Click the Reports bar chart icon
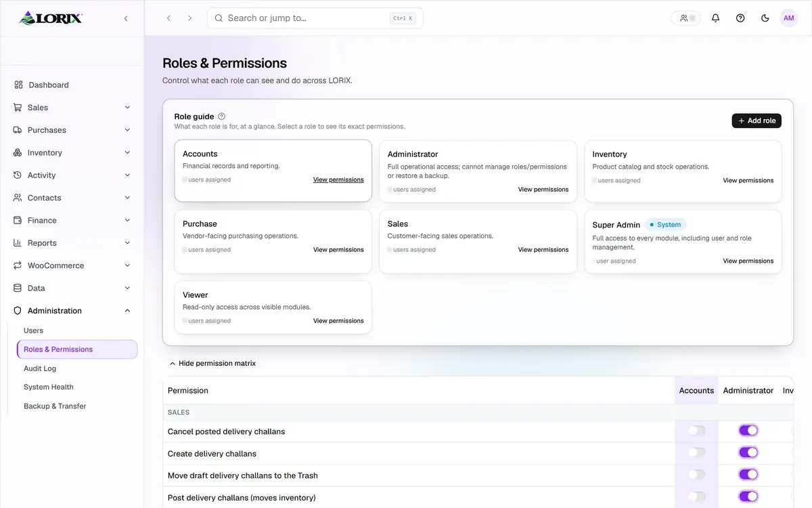The image size is (812, 508). click(18, 242)
